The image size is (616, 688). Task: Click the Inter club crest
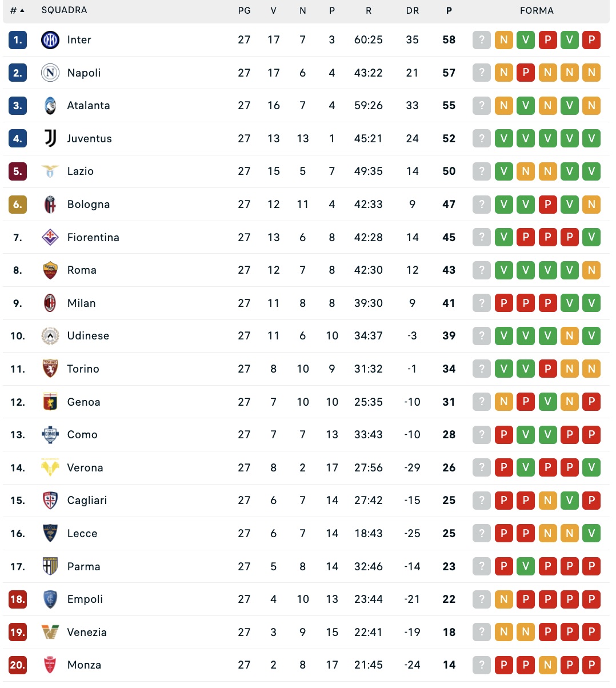pos(50,40)
